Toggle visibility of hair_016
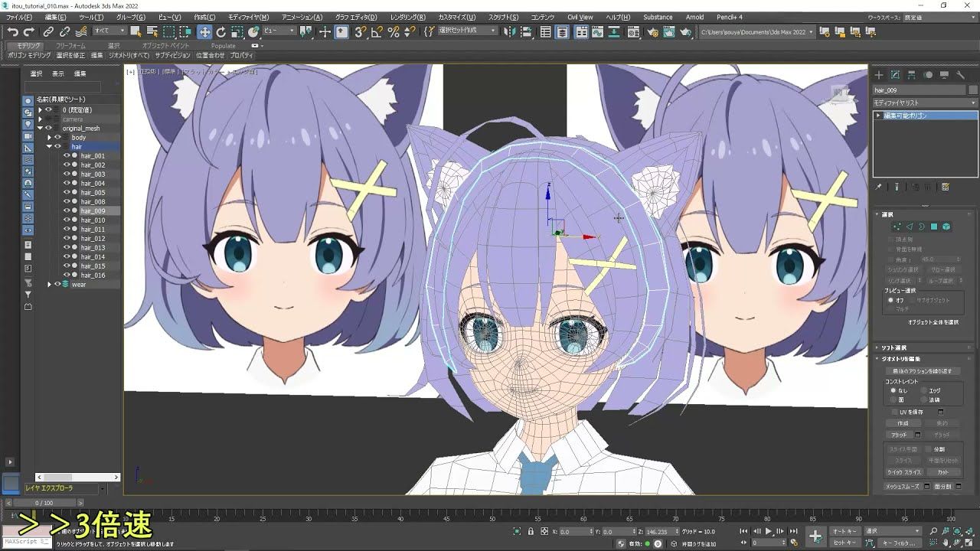The height and width of the screenshot is (551, 980). [x=67, y=275]
